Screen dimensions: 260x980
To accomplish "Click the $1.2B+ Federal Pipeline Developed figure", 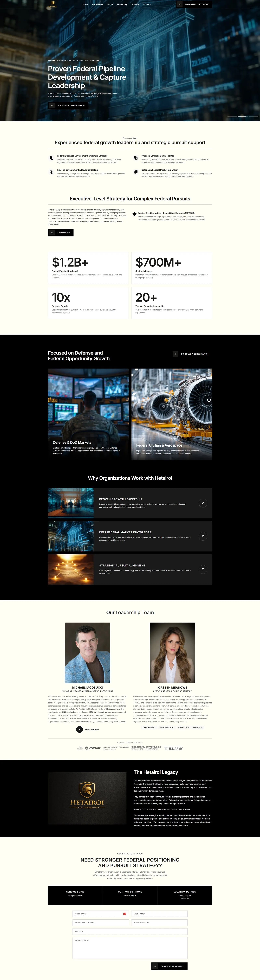I will [70, 262].
